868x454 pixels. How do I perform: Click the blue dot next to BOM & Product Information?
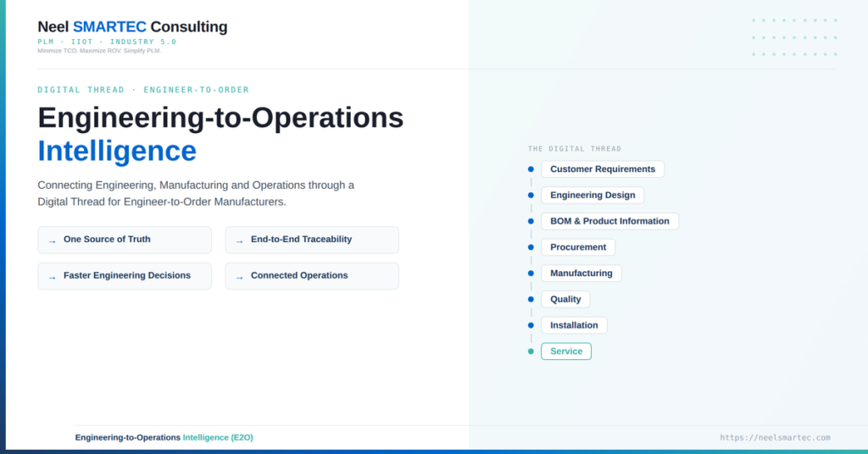tap(531, 221)
